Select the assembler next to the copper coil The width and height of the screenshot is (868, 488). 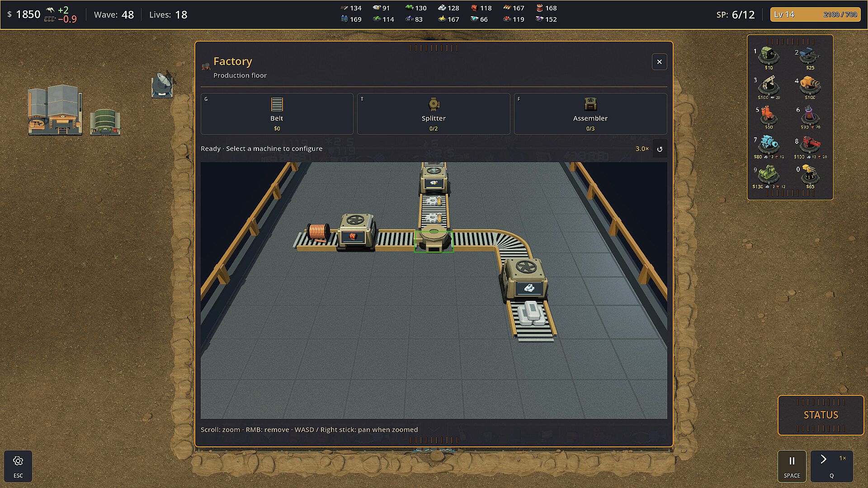pyautogui.click(x=356, y=232)
